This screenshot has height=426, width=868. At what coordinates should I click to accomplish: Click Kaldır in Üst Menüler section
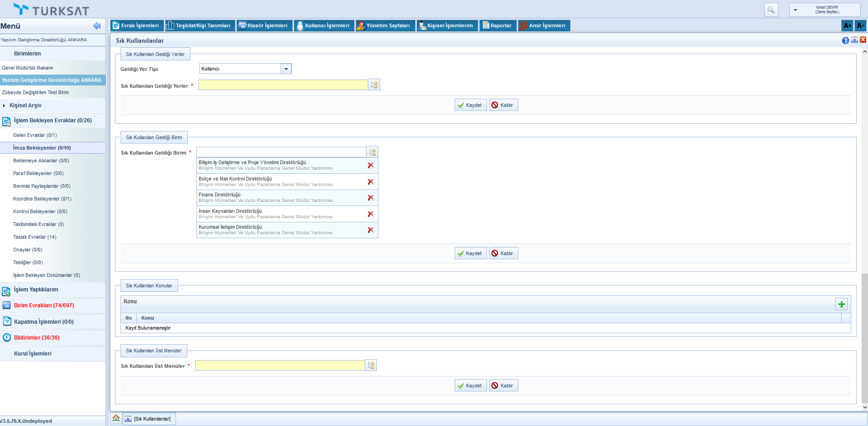point(503,386)
